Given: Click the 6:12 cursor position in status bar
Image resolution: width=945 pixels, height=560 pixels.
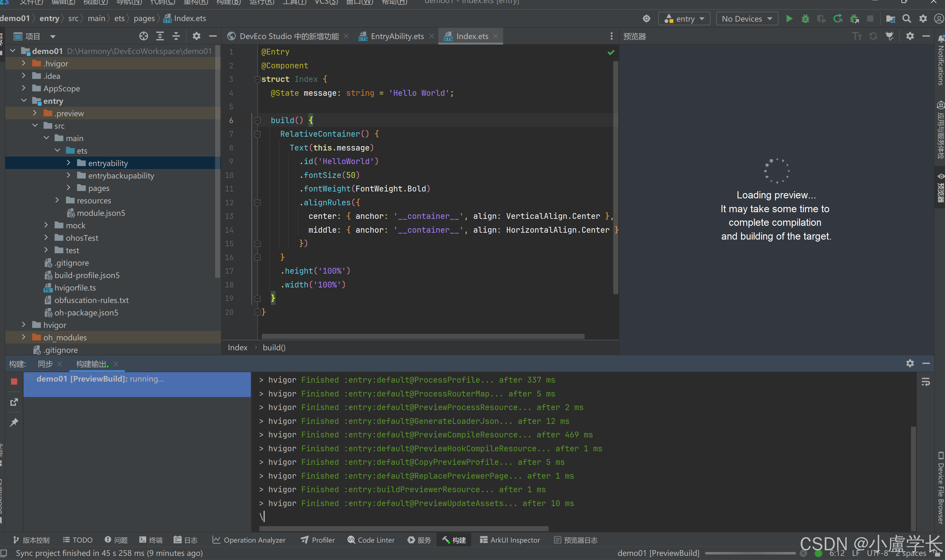Looking at the screenshot, I should 837,553.
